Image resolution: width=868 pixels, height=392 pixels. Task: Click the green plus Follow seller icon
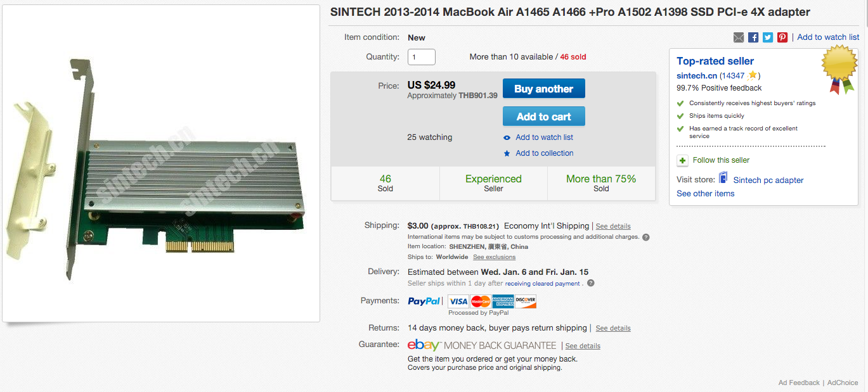click(682, 160)
